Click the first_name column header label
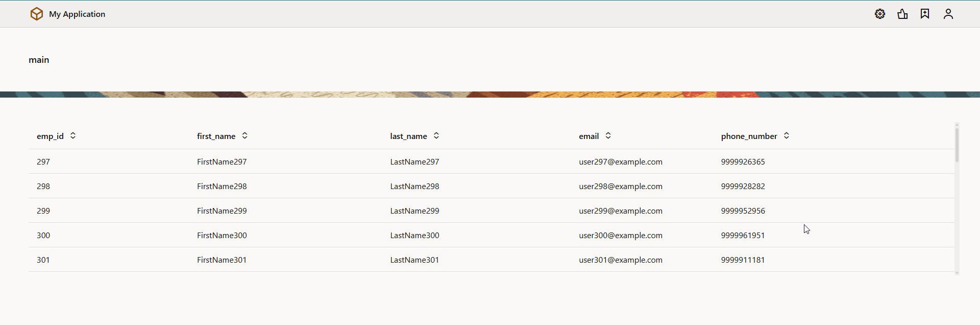980x325 pixels. 216,136
